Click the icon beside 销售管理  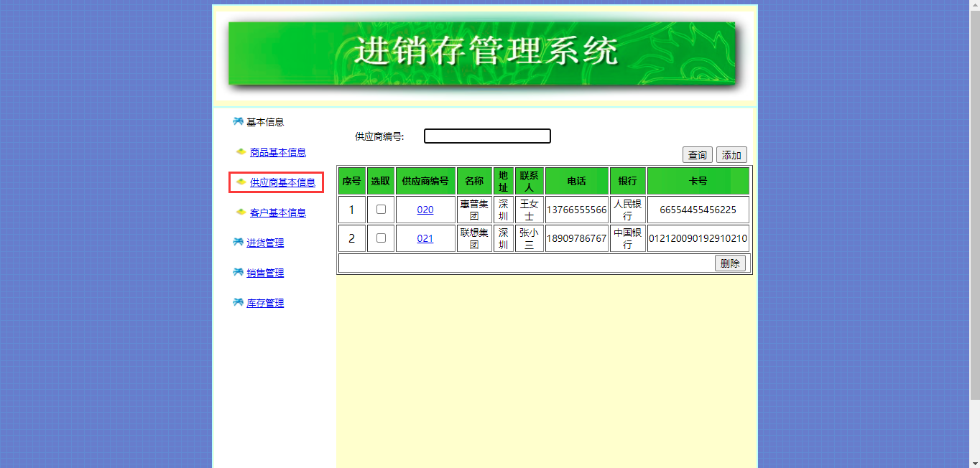(238, 272)
